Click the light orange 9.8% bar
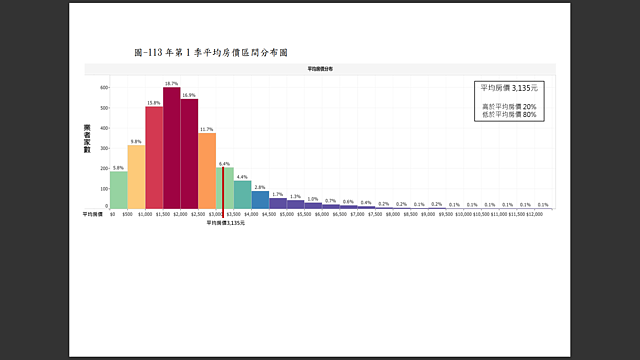640x360 pixels. [x=136, y=177]
